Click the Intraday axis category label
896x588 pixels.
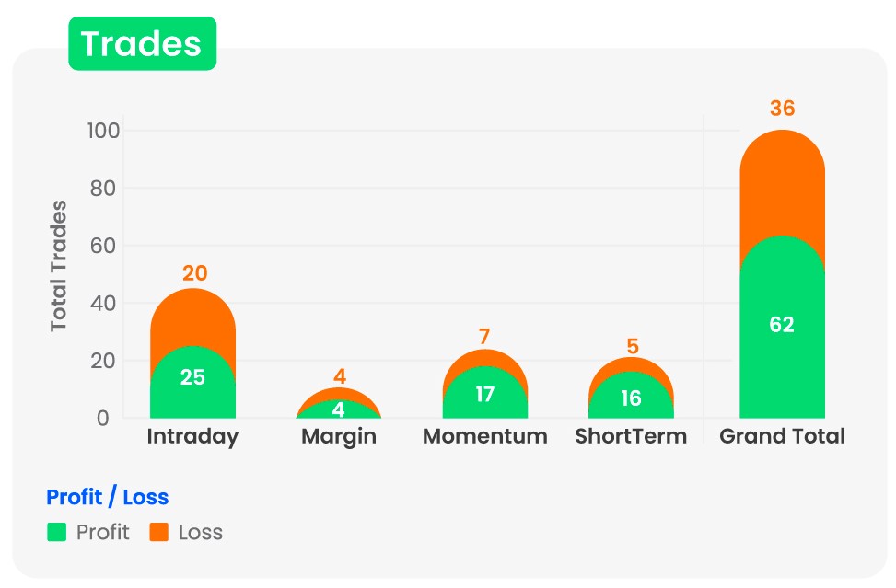tap(192, 436)
